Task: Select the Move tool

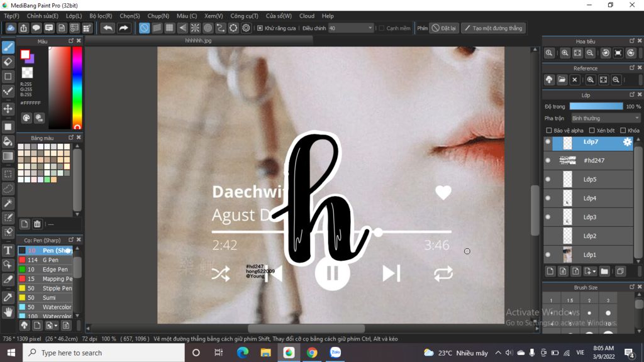Action: (8, 109)
